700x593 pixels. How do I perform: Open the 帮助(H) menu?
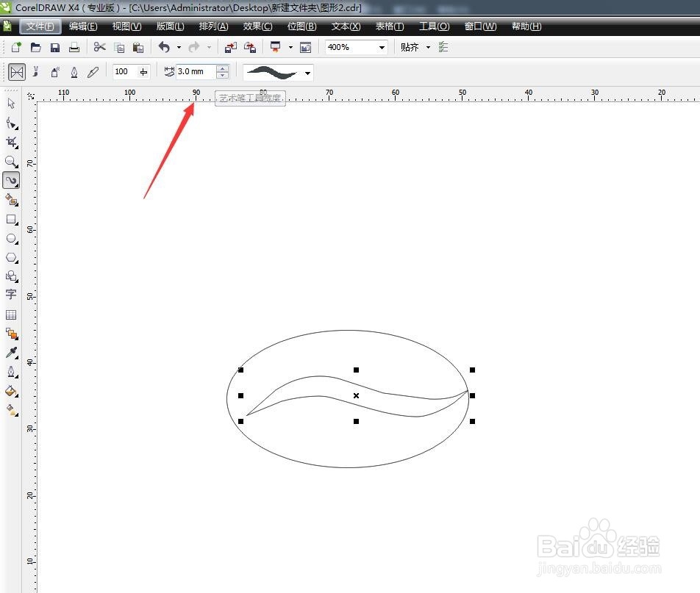(526, 26)
